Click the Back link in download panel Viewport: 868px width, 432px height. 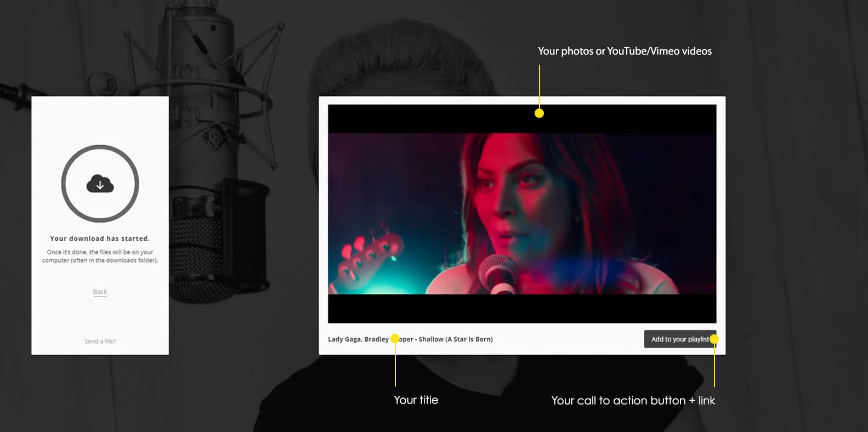tap(100, 292)
